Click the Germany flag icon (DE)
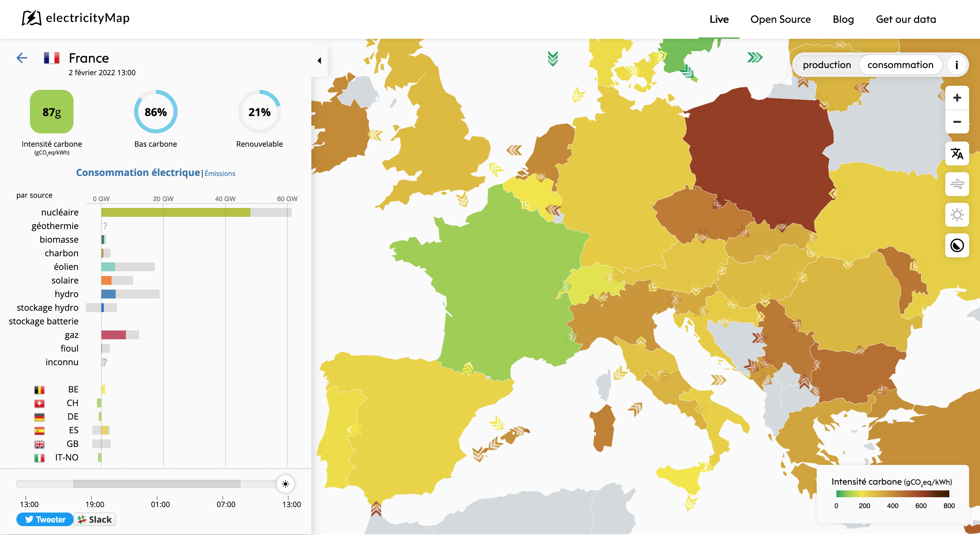 click(39, 417)
